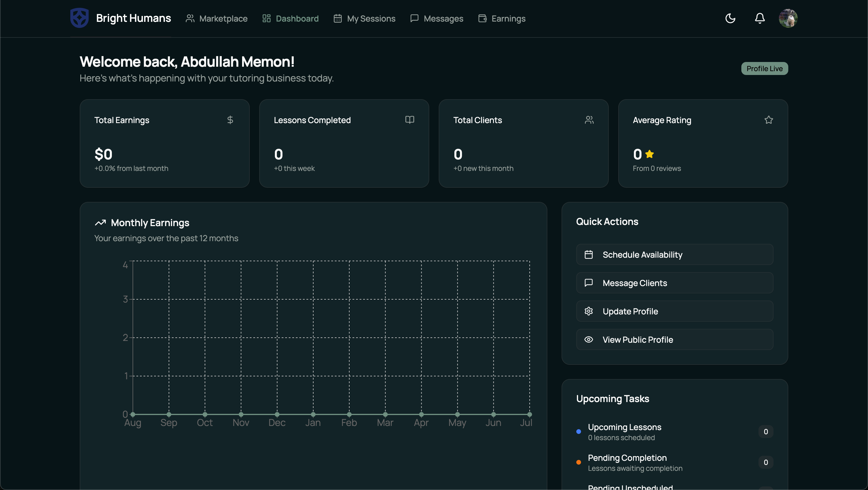
Task: Click the chat icon beside Message Clients
Action: click(589, 283)
